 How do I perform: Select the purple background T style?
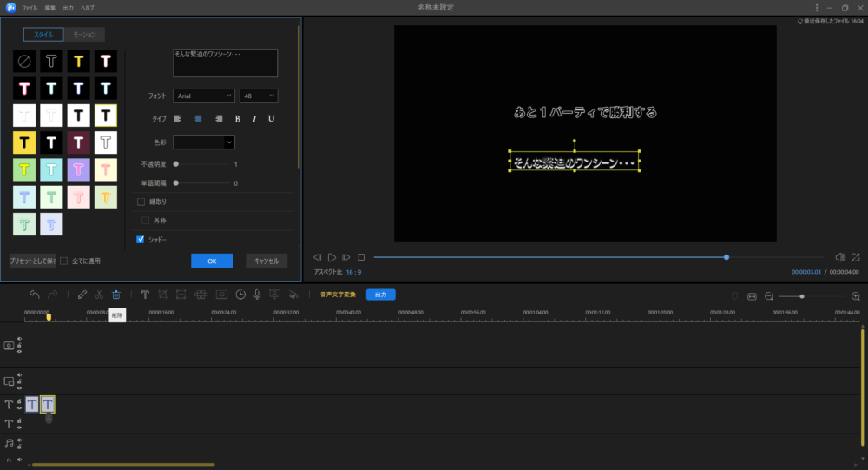click(79, 169)
